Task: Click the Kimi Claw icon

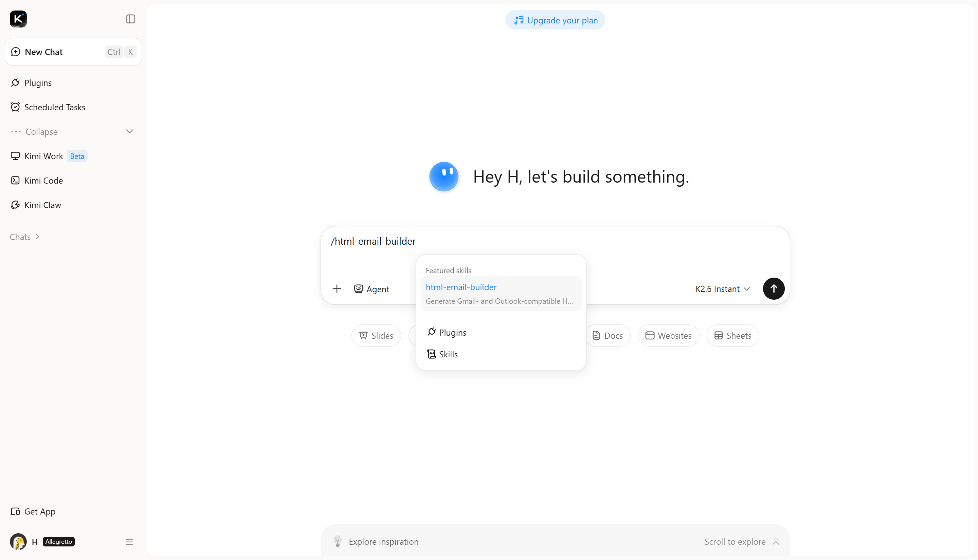Action: tap(15, 205)
